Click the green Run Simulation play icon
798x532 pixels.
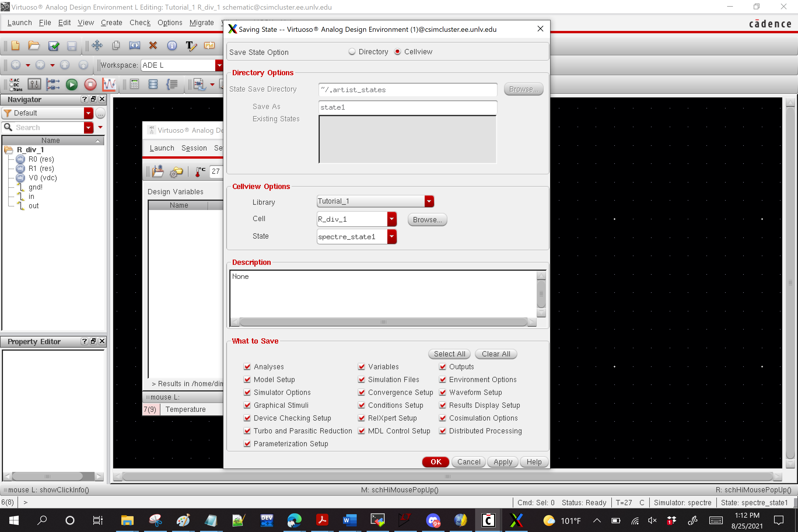71,84
